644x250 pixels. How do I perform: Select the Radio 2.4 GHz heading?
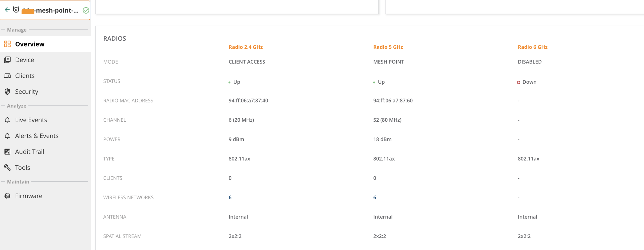[246, 47]
